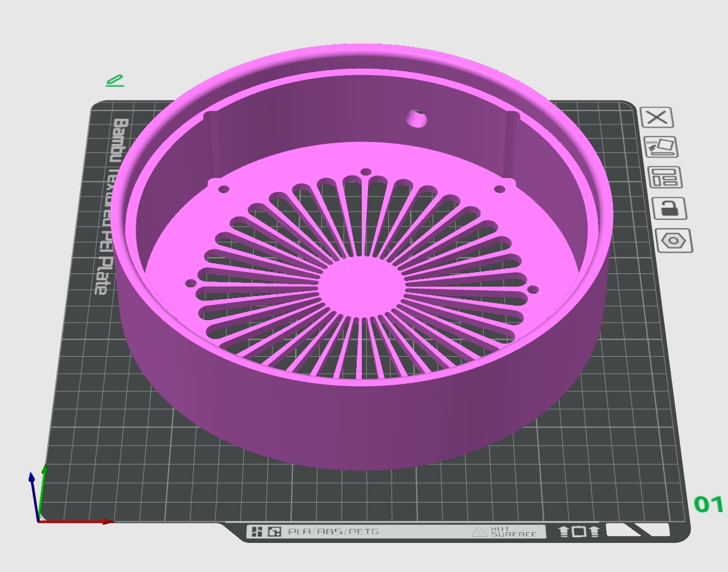Toggle the plate lock padlock icon
Image resolution: width=728 pixels, height=572 pixels.
click(669, 208)
